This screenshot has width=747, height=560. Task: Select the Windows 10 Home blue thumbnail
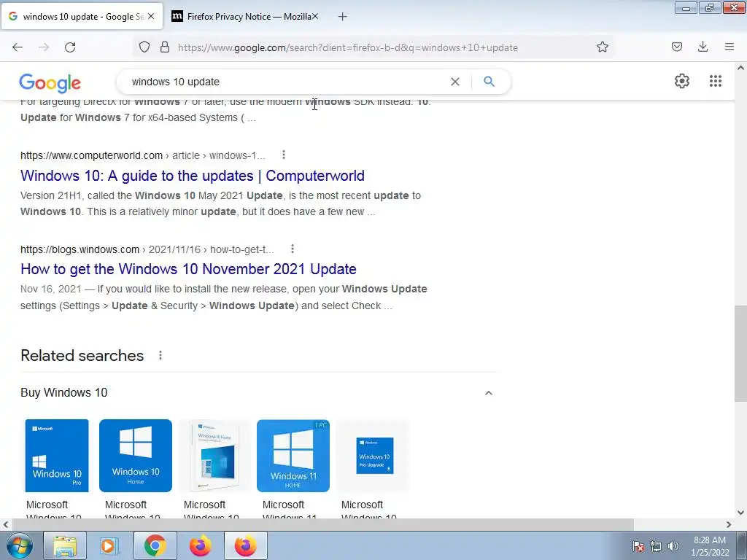(135, 455)
